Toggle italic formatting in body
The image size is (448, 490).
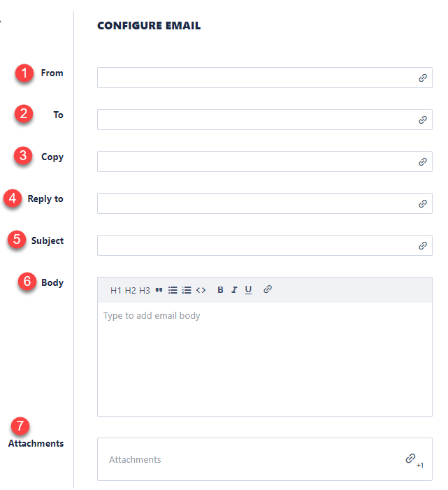coord(234,290)
